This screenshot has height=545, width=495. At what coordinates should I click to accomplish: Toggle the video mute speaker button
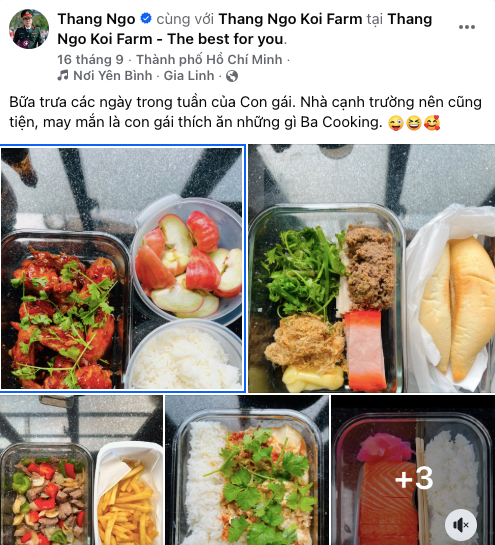[461, 525]
